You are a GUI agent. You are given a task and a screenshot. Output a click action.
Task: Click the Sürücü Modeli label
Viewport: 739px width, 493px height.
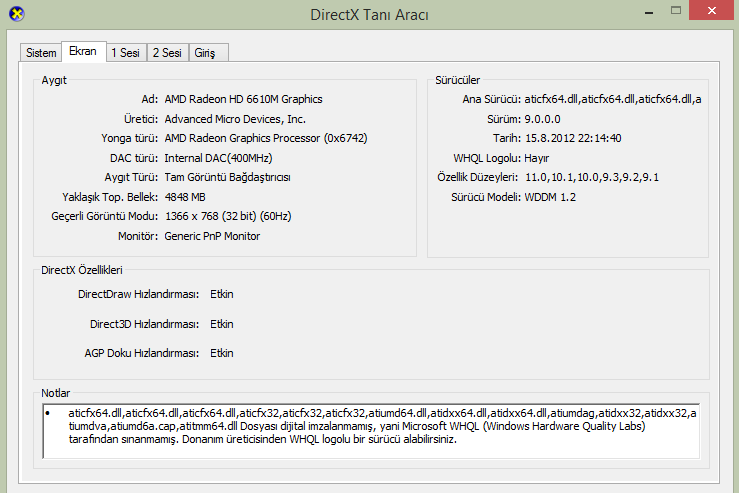click(x=486, y=197)
